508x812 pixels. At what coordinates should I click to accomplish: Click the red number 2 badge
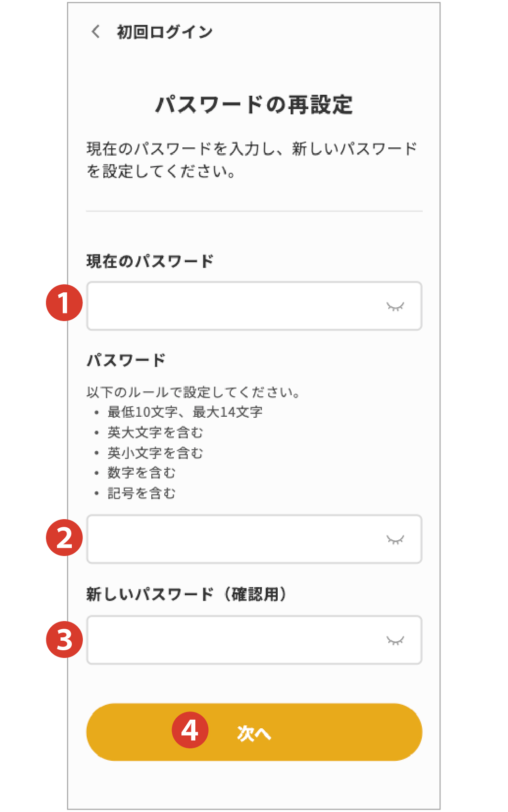pos(64,537)
